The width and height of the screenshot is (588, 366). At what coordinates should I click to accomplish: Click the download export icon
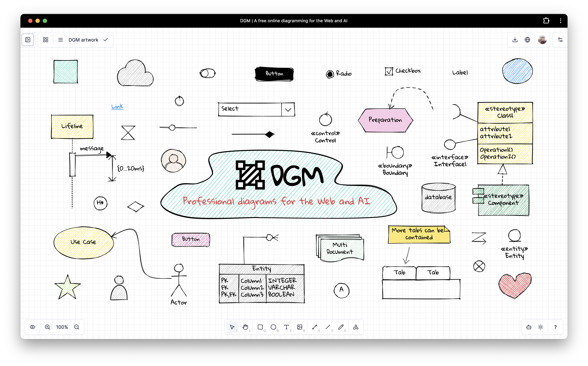click(x=515, y=40)
